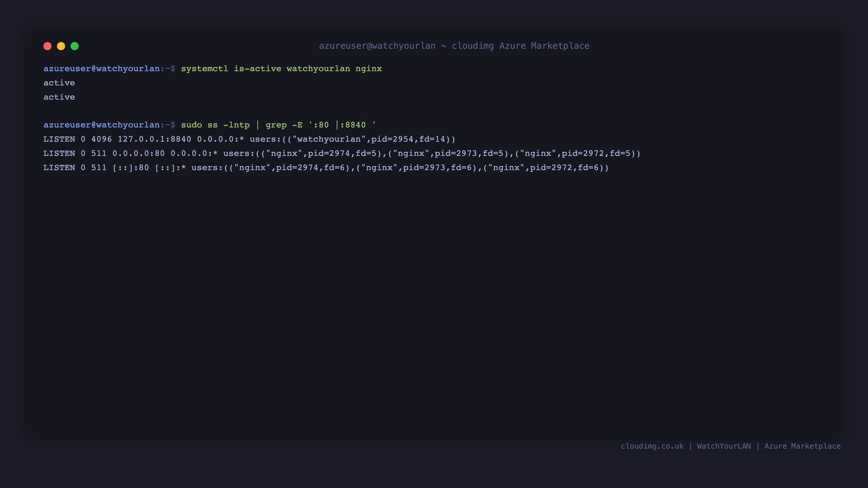Click the terminal title azureuser@watchyourlan ~ cloudimg Azure Marketplace
The width and height of the screenshot is (868, 488).
454,46
